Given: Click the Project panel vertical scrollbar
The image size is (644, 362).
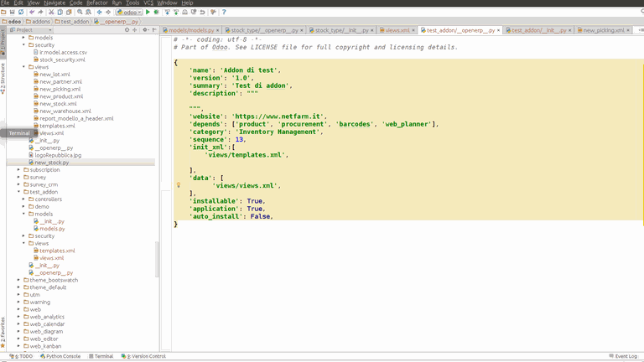Looking at the screenshot, I should (157, 260).
